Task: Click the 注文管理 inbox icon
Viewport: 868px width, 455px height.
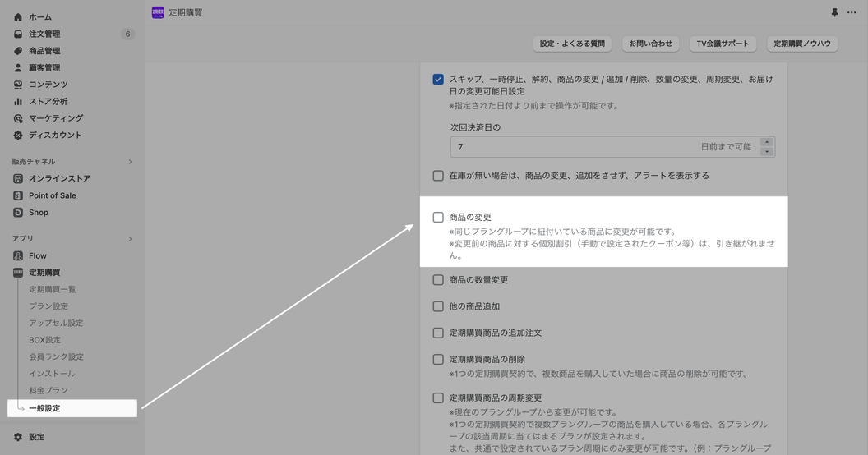Action: [x=18, y=34]
